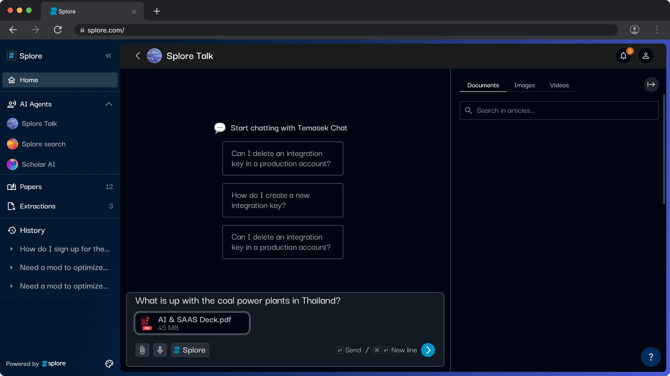Click the microphone voice input icon
The width and height of the screenshot is (670, 376).
[x=160, y=350]
